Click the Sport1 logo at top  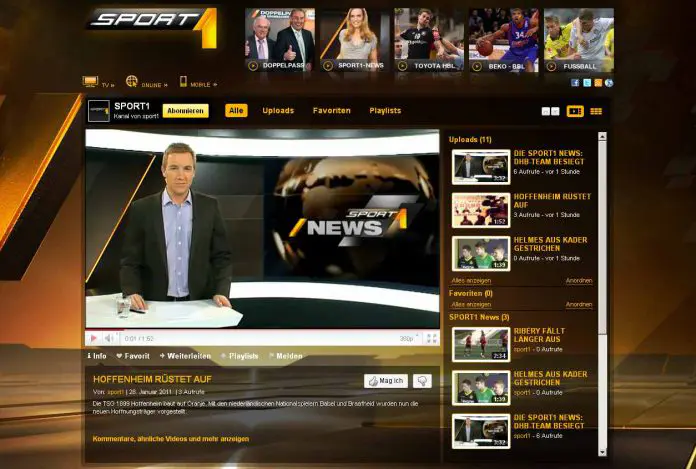150,26
